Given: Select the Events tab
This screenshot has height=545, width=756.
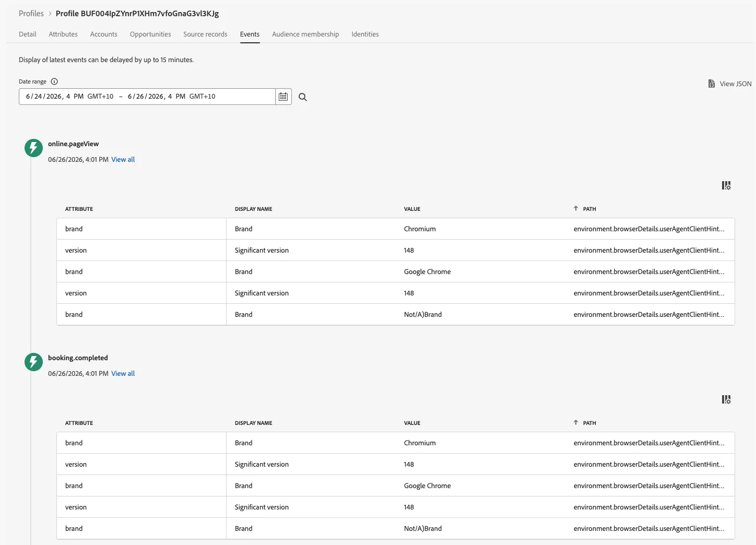Looking at the screenshot, I should click(250, 34).
